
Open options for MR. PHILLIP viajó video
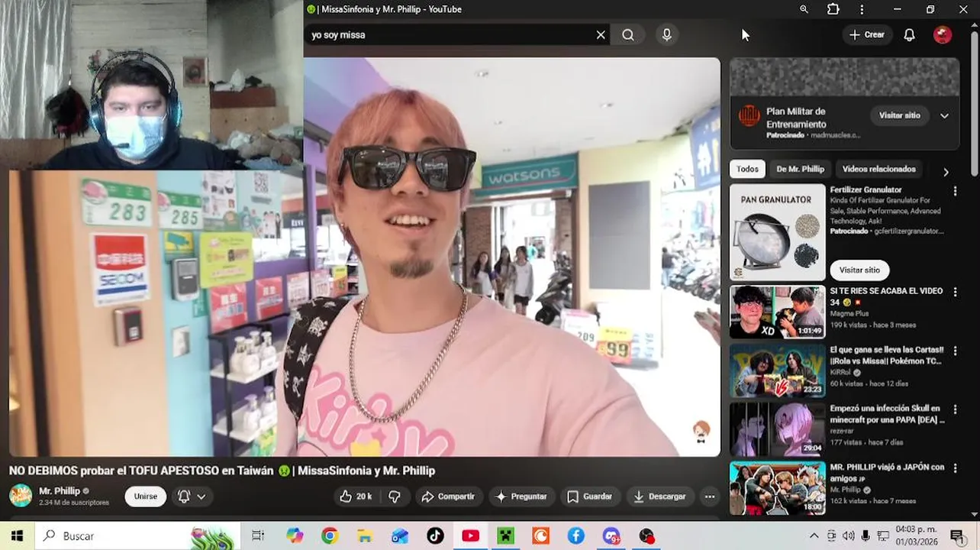(955, 468)
